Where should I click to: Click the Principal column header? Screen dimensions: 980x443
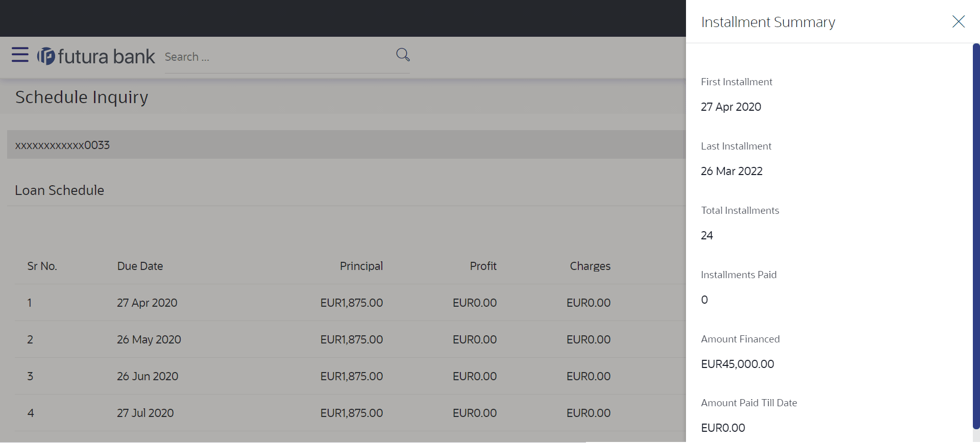click(x=361, y=266)
